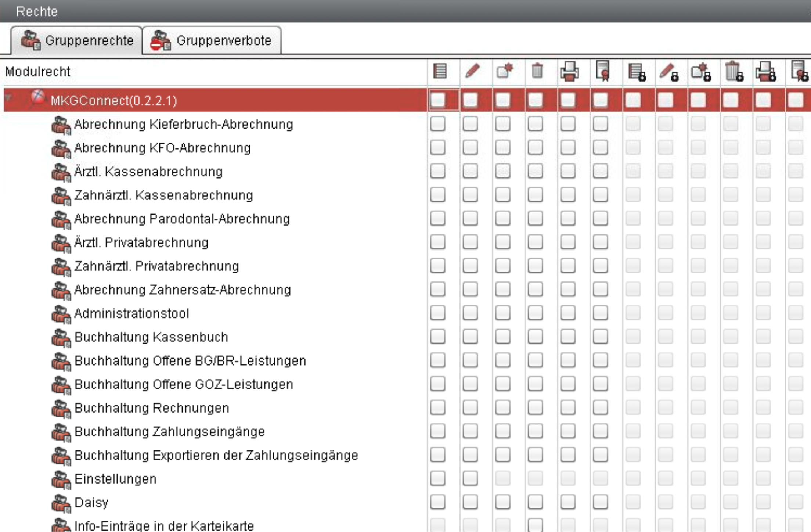
Task: Check the delete box for Buchhaltung Rechnungen
Action: [535, 407]
